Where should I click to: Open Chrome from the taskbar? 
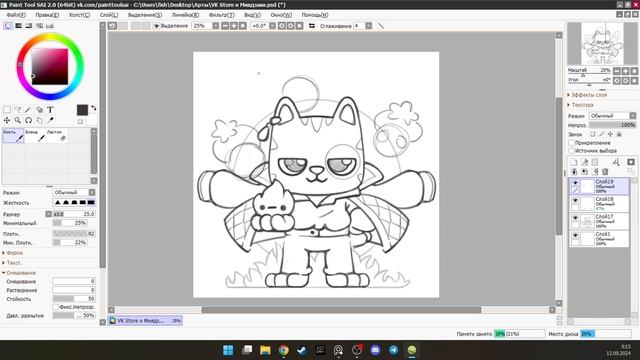click(x=283, y=350)
